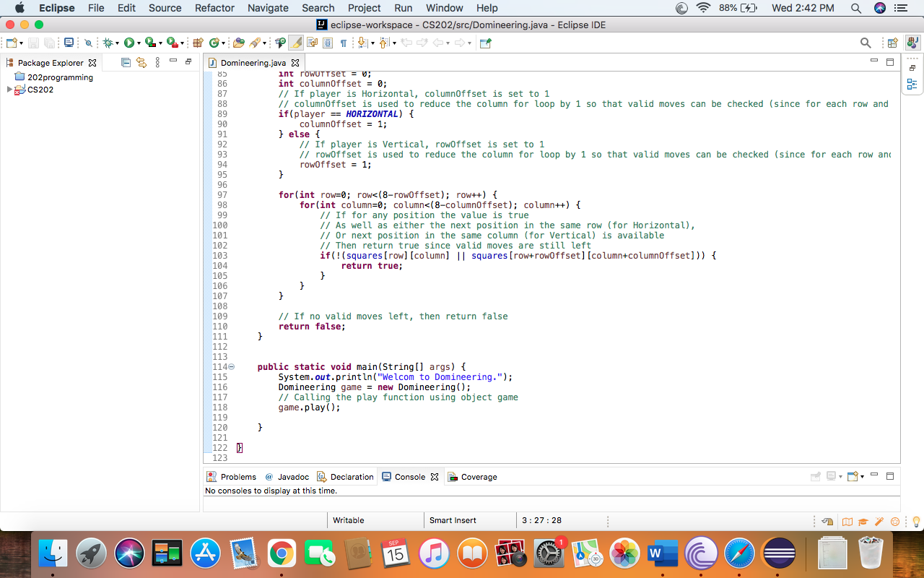Open the Console view's Open Console dropdown arrow

862,477
